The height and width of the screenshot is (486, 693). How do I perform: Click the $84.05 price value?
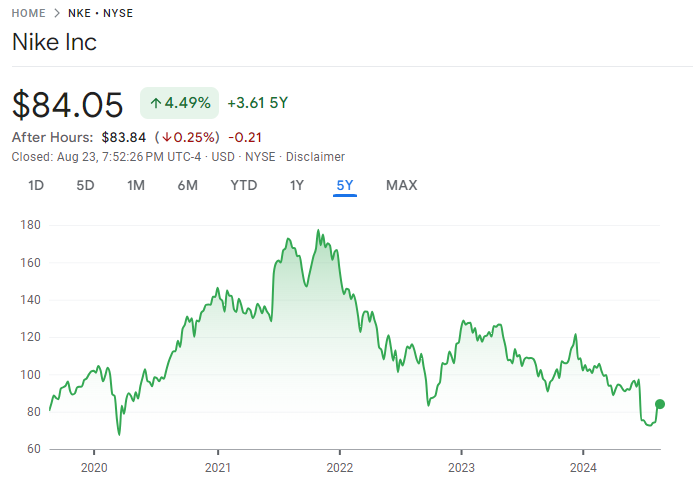tap(67, 105)
